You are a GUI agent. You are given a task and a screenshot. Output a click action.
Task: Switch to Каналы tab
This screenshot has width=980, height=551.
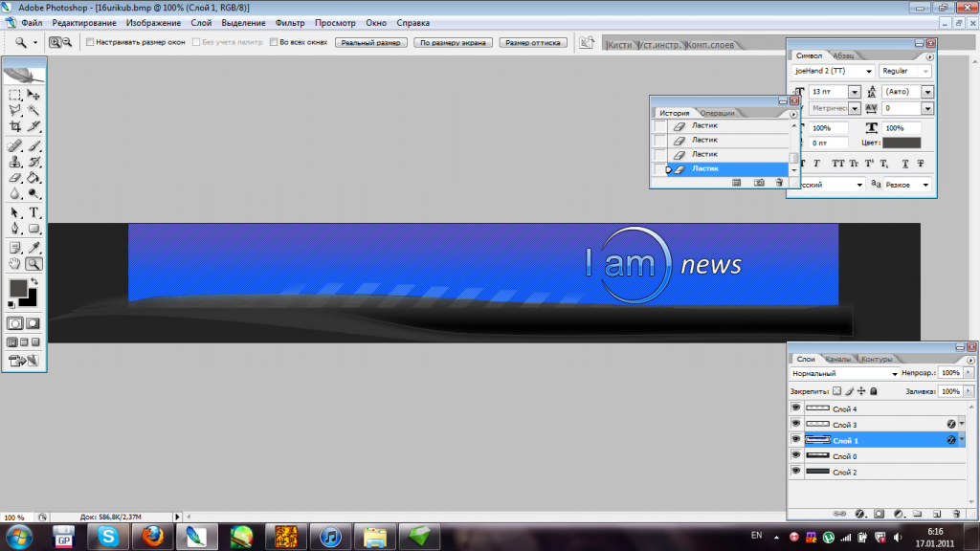837,359
